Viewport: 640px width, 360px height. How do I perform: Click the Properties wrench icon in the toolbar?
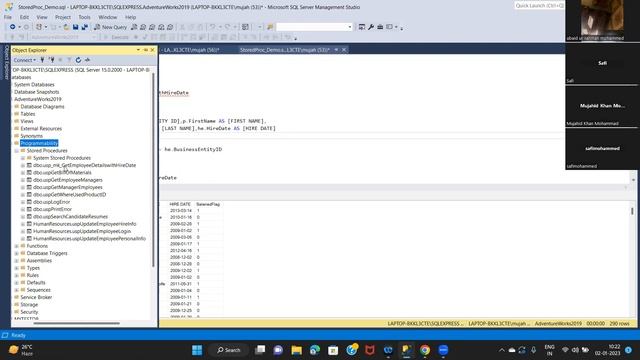371,27
